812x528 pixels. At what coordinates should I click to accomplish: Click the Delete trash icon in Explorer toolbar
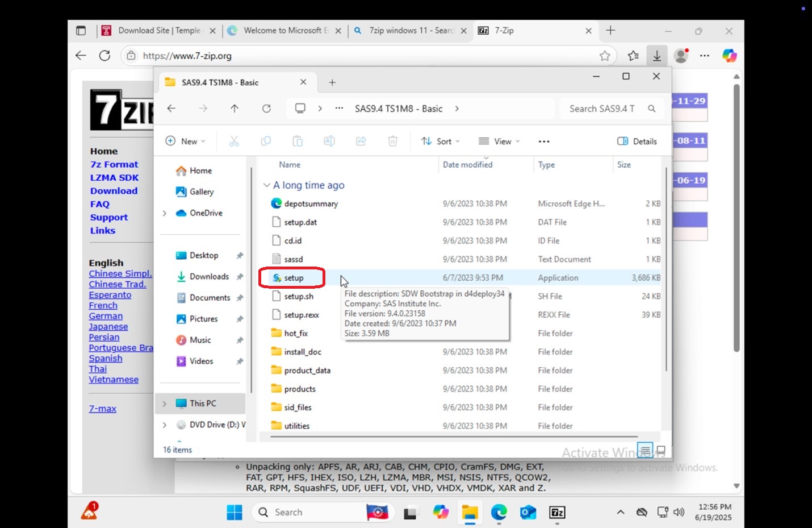click(x=392, y=142)
